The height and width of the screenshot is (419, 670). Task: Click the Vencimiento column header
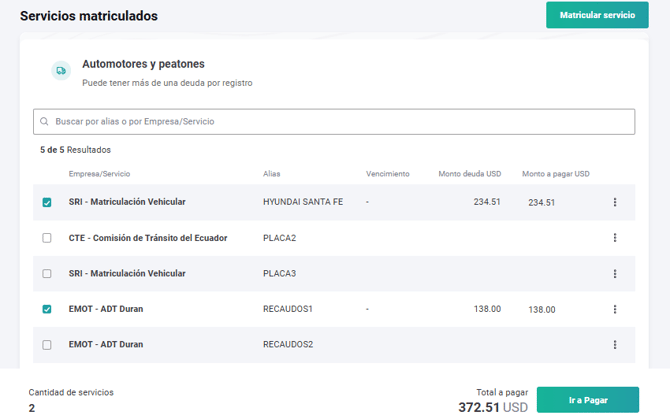tap(388, 174)
